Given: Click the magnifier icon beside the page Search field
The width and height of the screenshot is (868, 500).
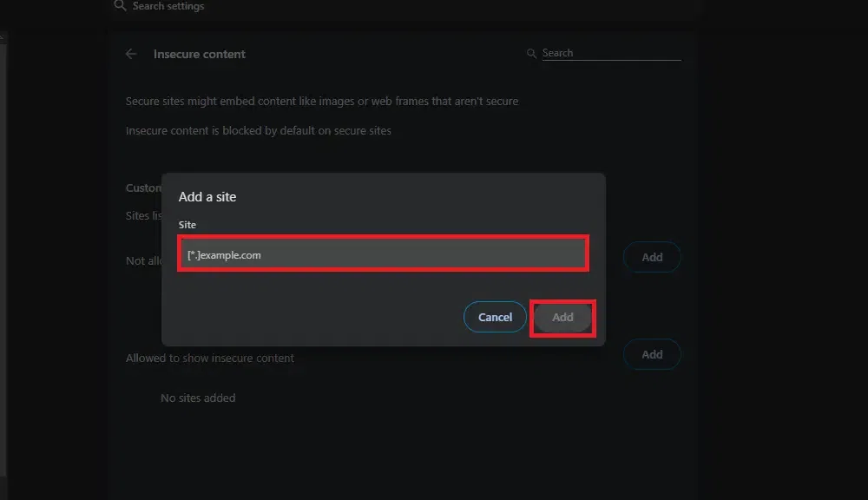Looking at the screenshot, I should pyautogui.click(x=531, y=54).
